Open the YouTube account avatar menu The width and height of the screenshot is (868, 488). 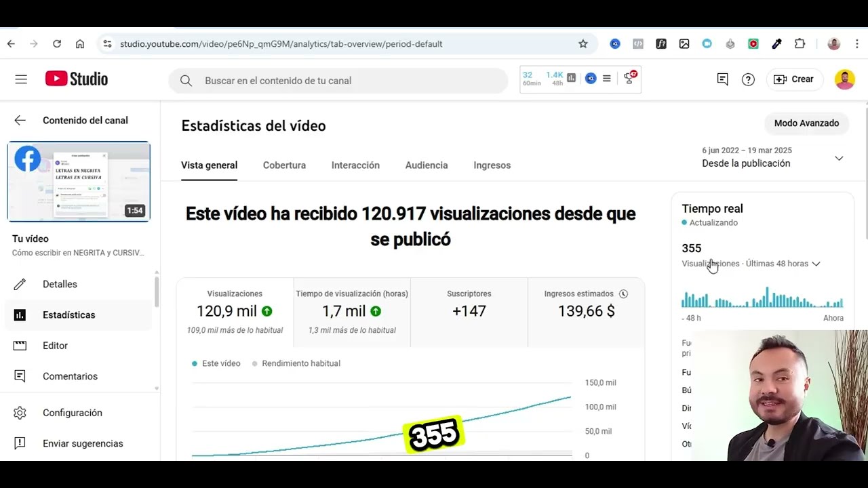844,79
